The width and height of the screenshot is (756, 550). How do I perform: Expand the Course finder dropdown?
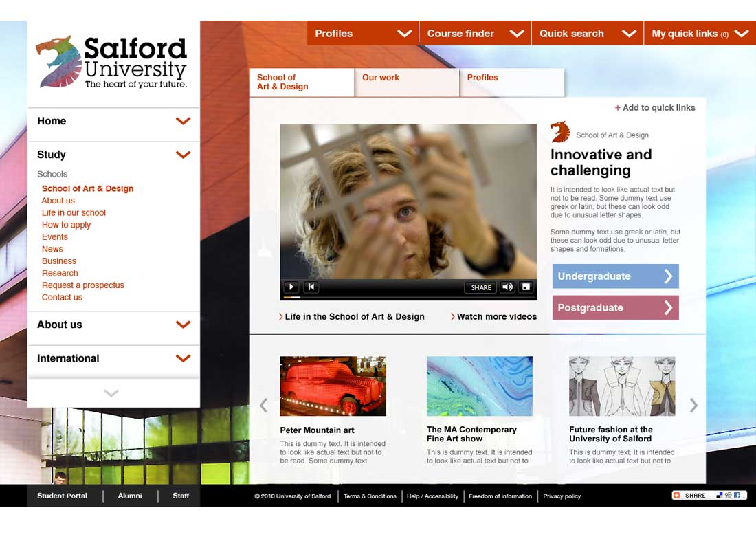tap(476, 33)
